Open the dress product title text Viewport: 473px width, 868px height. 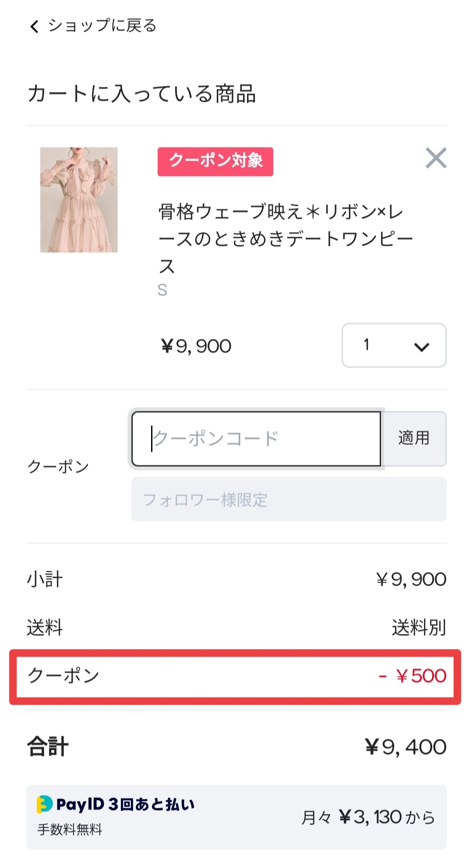[x=286, y=238]
